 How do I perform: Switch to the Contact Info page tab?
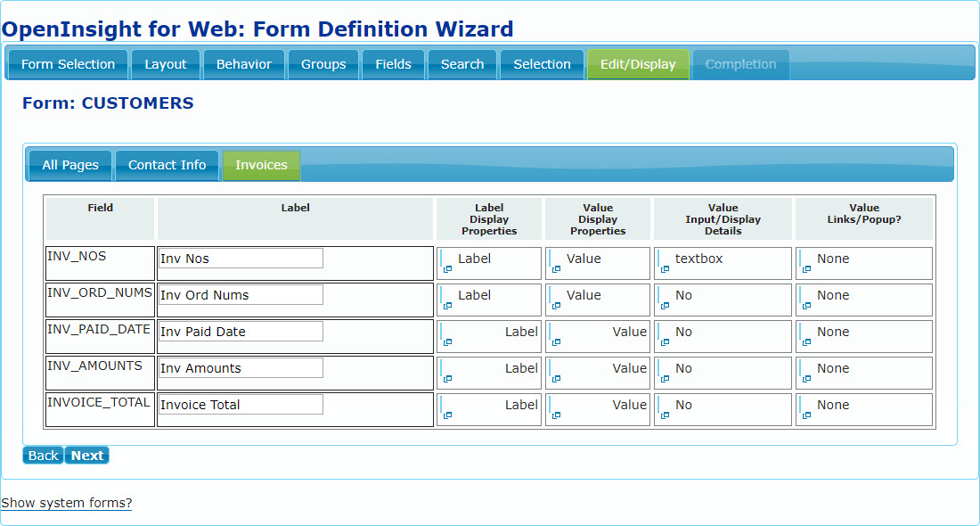click(167, 165)
